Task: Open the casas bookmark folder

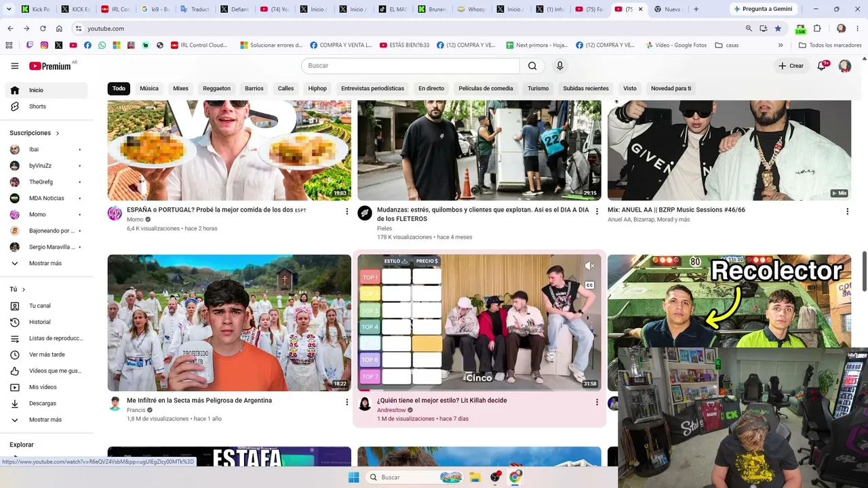Action: pyautogui.click(x=727, y=45)
